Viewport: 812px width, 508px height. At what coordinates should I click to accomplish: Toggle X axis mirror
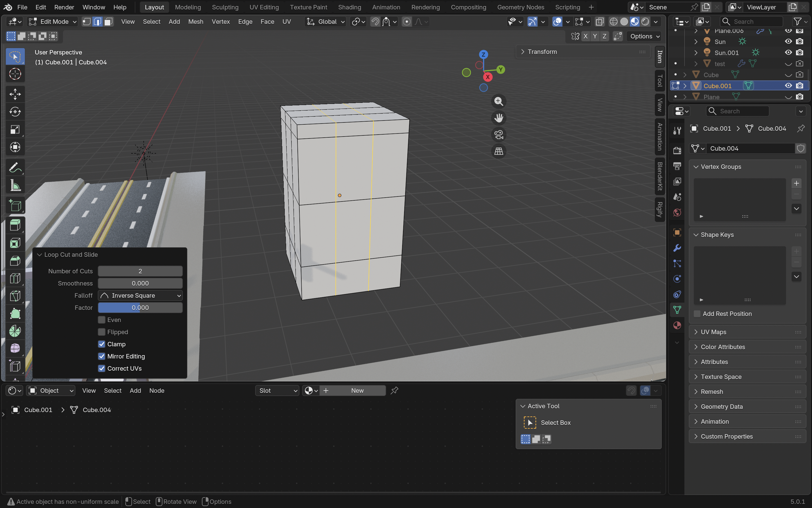[x=586, y=36]
